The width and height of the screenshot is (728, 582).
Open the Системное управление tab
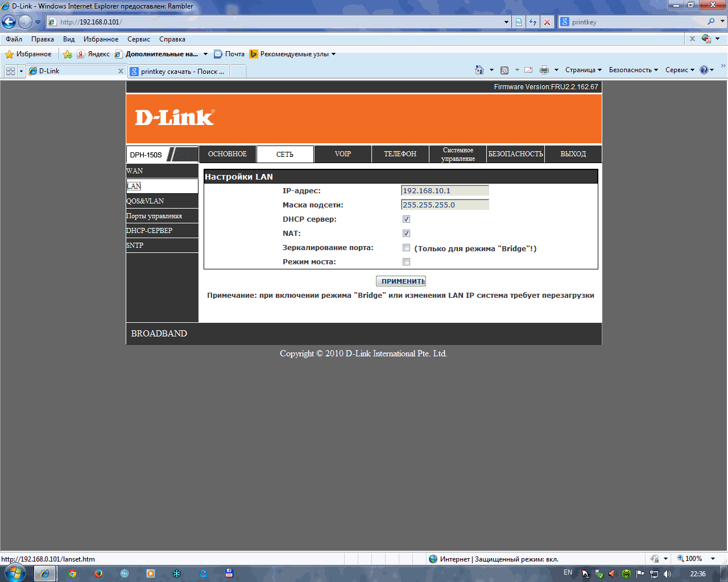tap(458, 154)
